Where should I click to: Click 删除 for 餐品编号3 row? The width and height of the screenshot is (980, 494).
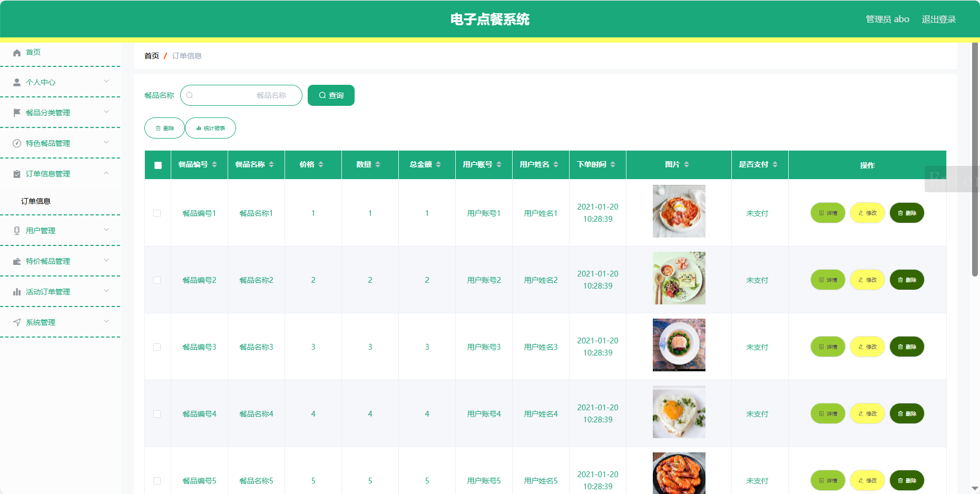[907, 347]
